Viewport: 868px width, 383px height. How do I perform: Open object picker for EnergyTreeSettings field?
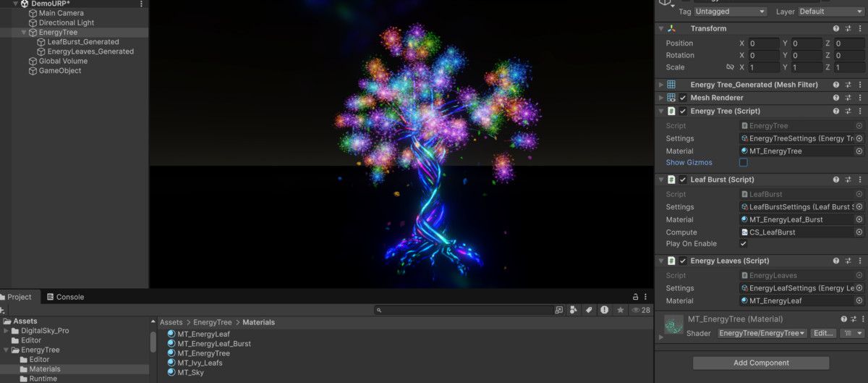[859, 138]
